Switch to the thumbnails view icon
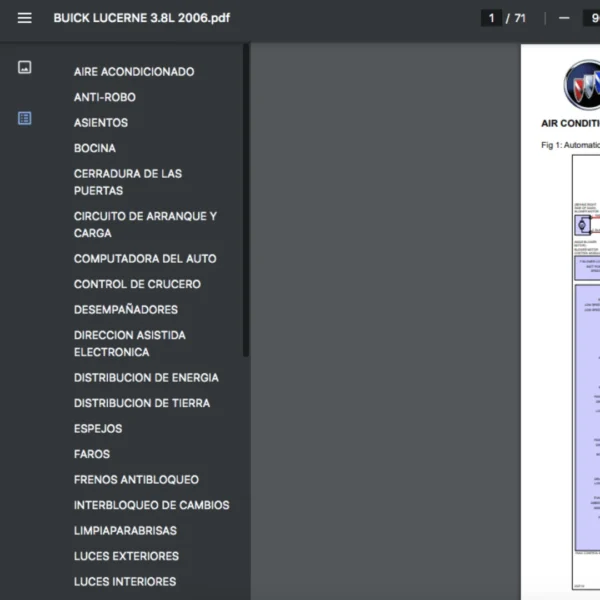Image resolution: width=600 pixels, height=600 pixels. tap(24, 67)
